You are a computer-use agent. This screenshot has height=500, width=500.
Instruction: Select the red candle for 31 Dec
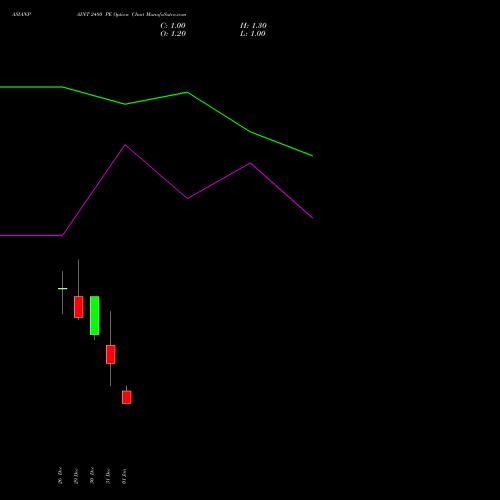click(x=111, y=354)
